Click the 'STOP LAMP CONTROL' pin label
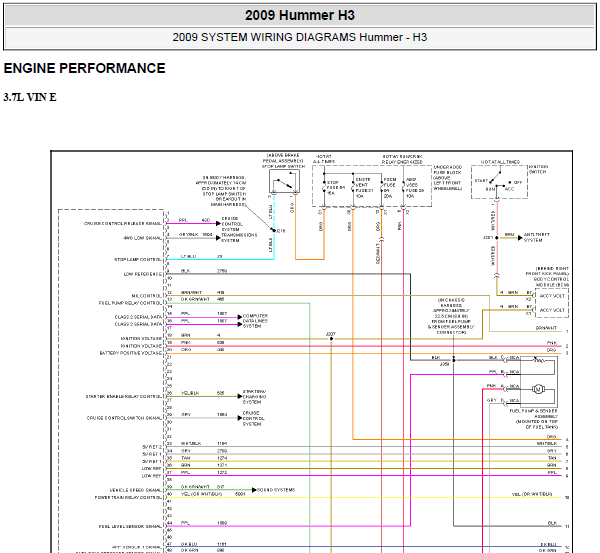The height and width of the screenshot is (553, 600). coord(138,259)
